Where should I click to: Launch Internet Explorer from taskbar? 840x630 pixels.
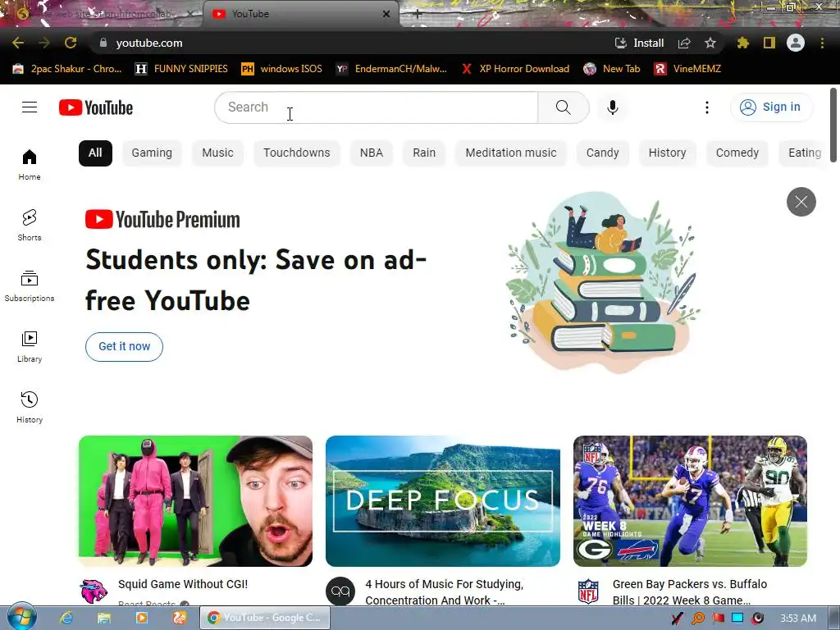66,618
